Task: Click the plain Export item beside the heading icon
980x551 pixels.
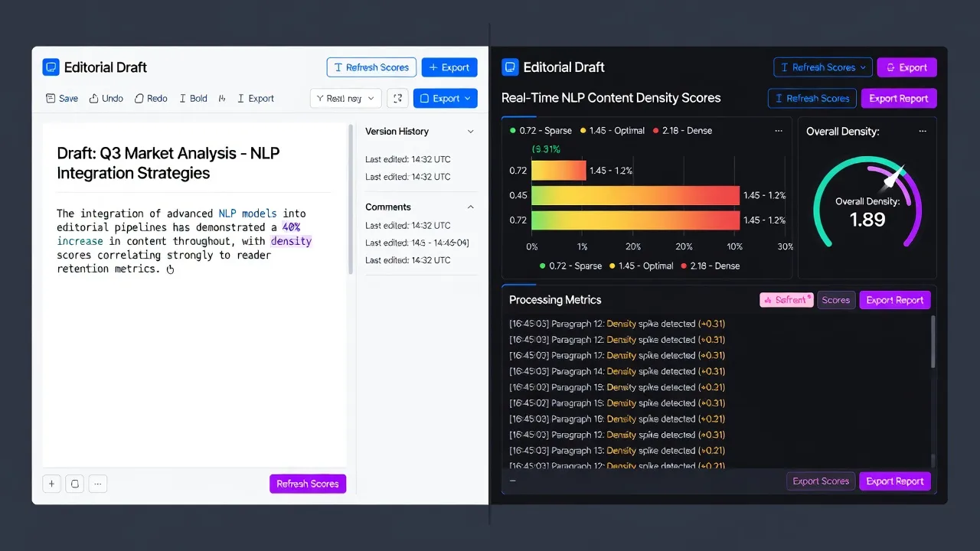Action: (256, 99)
